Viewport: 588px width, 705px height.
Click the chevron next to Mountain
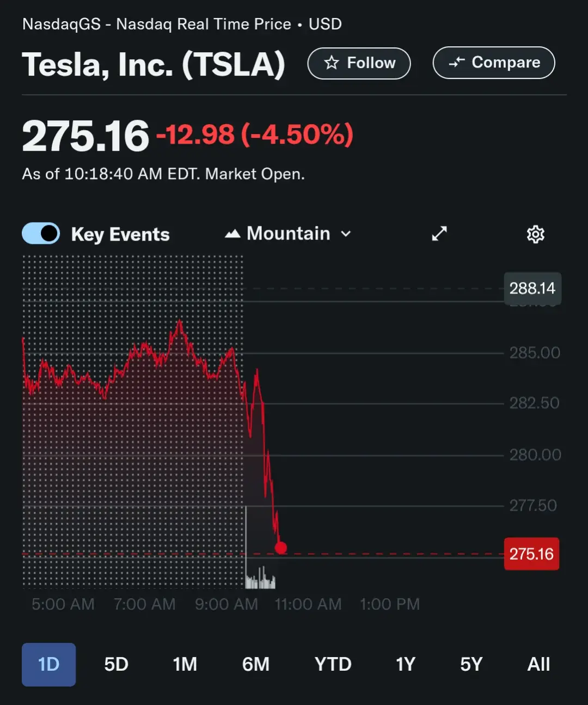[346, 234]
